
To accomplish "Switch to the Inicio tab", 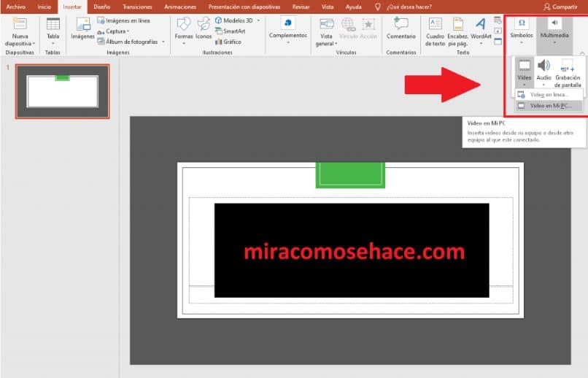I will click(45, 7).
